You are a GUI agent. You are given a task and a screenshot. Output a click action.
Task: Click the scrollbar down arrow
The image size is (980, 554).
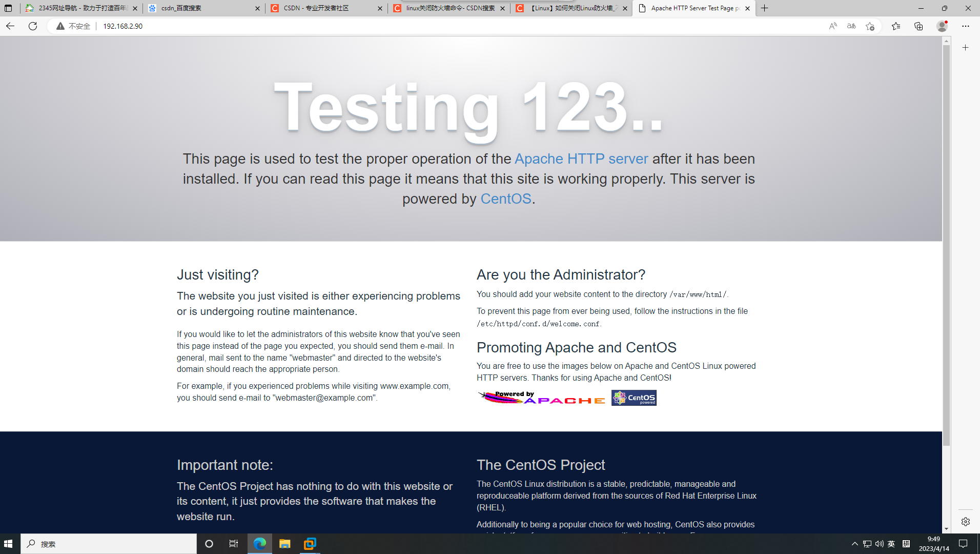coord(946,529)
